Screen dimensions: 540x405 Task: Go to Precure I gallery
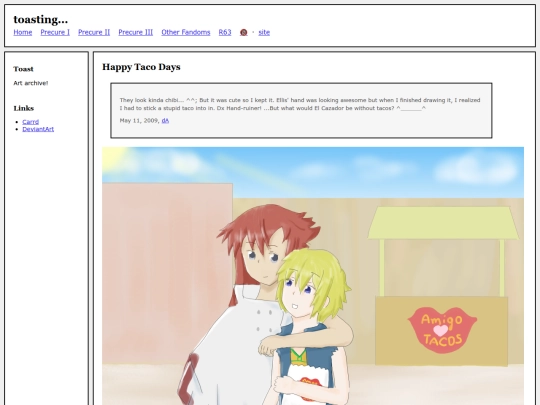[55, 32]
